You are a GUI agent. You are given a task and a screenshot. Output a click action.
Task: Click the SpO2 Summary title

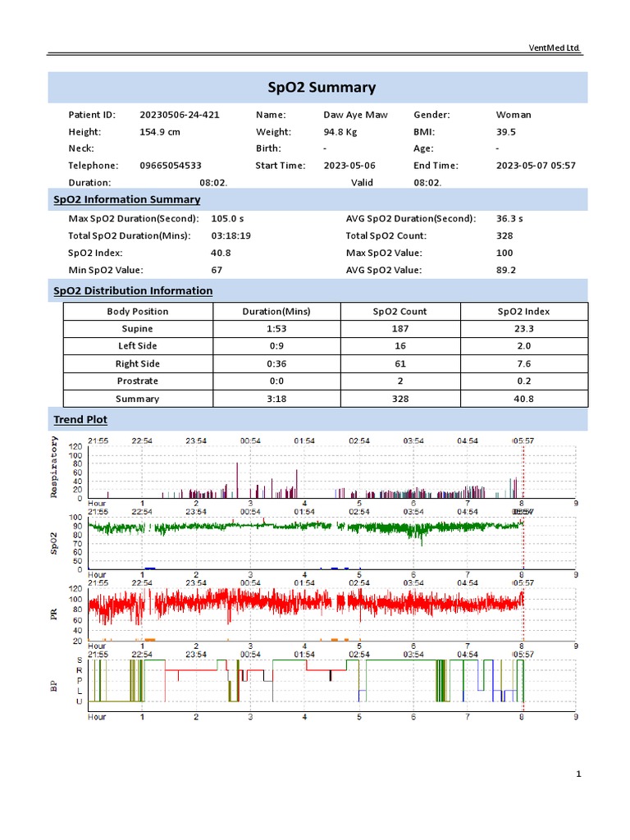tap(322, 87)
